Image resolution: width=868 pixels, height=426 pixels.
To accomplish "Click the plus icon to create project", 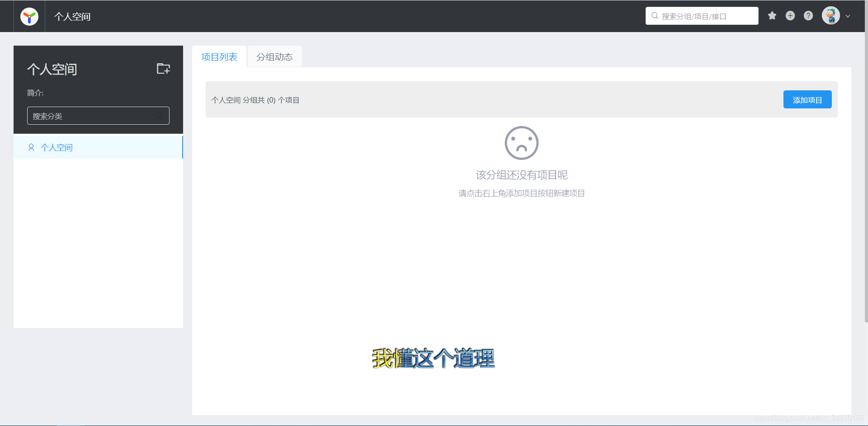I will pos(790,16).
